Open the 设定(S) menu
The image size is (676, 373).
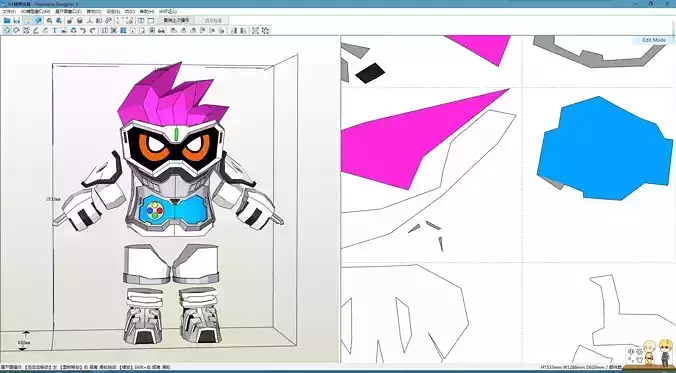point(113,11)
